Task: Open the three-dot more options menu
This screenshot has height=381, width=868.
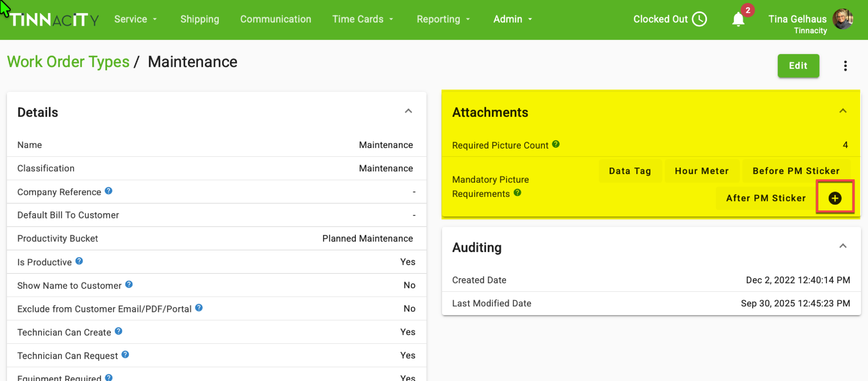Action: [x=845, y=66]
